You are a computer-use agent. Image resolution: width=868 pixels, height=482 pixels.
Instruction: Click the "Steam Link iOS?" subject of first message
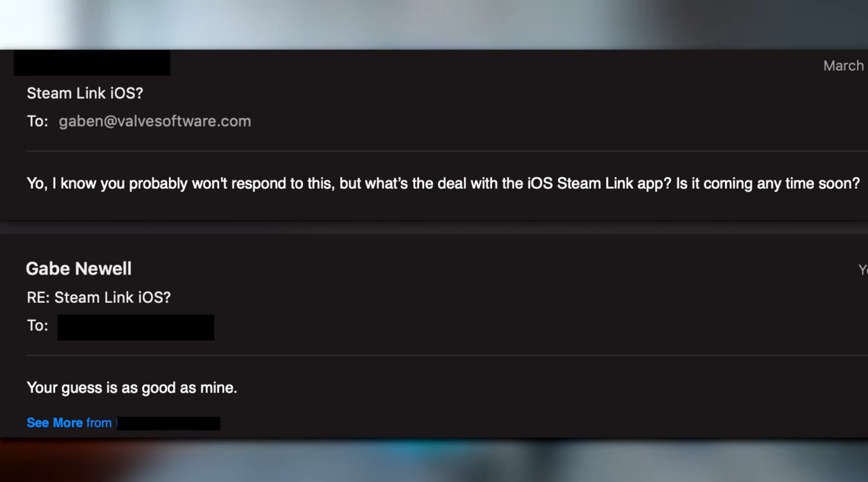click(85, 93)
